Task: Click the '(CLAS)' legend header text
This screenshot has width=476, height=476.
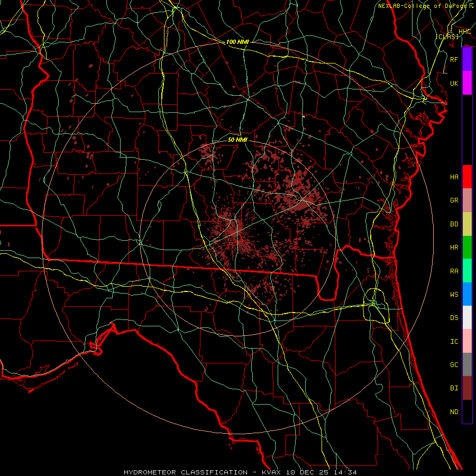Action: point(447,36)
